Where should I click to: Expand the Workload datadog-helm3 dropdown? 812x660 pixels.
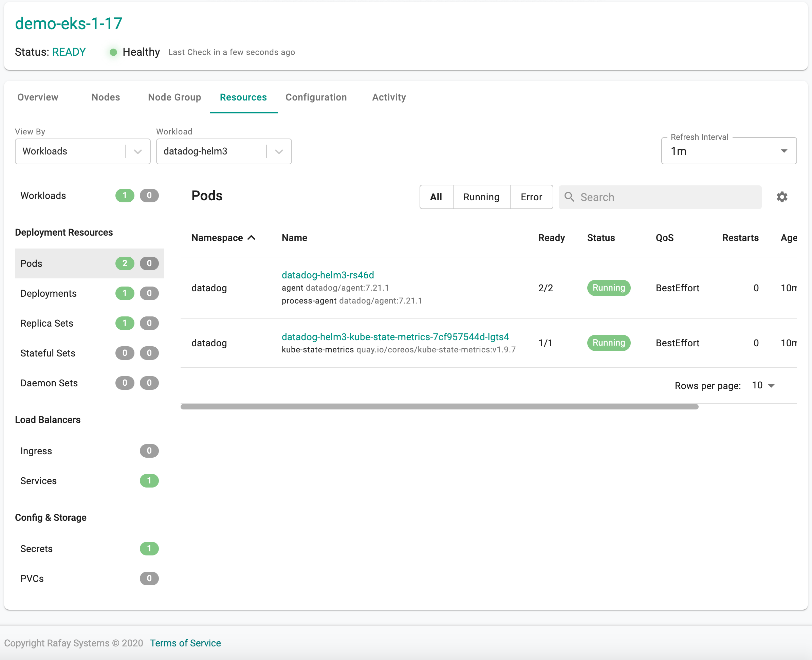point(279,151)
